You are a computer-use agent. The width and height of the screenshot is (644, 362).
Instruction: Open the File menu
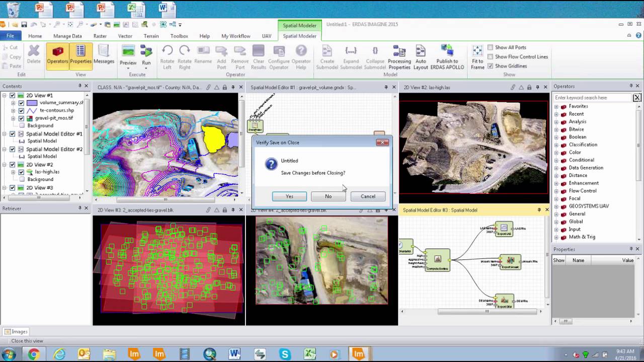tap(10, 36)
